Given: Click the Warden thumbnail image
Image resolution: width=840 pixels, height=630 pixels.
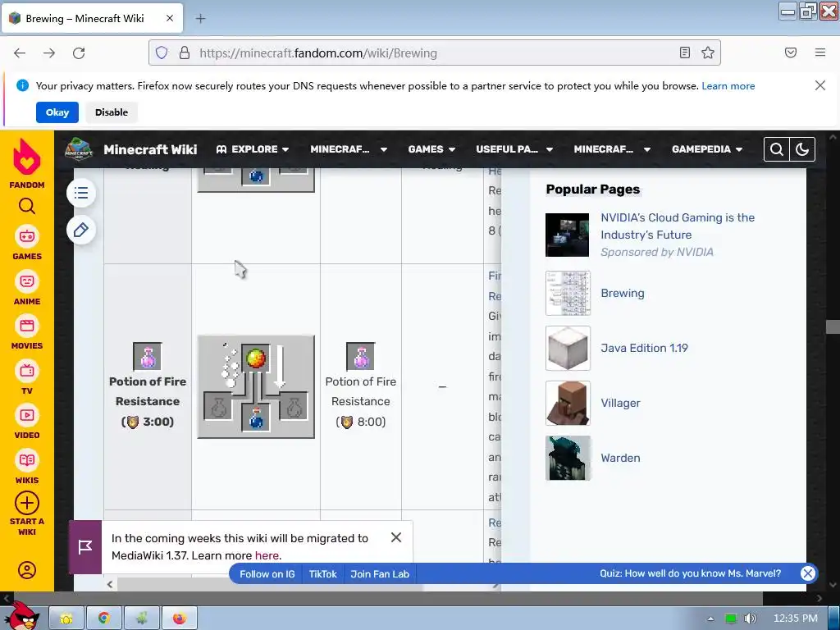Looking at the screenshot, I should click(568, 458).
